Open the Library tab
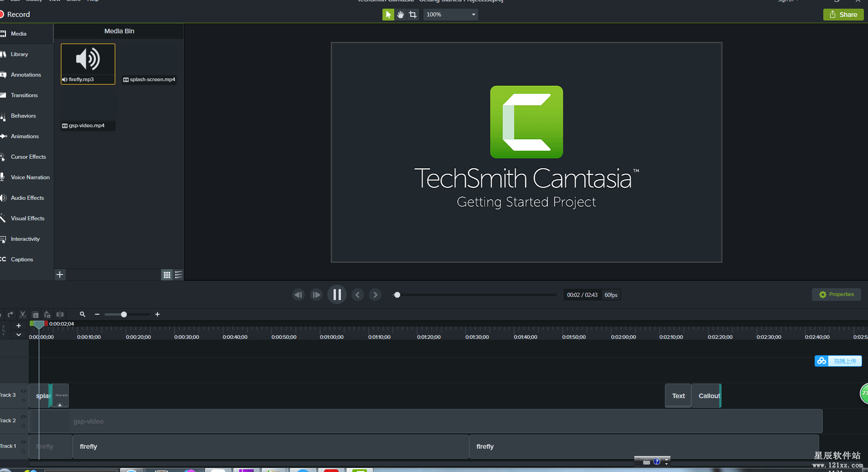The image size is (868, 472). [26, 54]
